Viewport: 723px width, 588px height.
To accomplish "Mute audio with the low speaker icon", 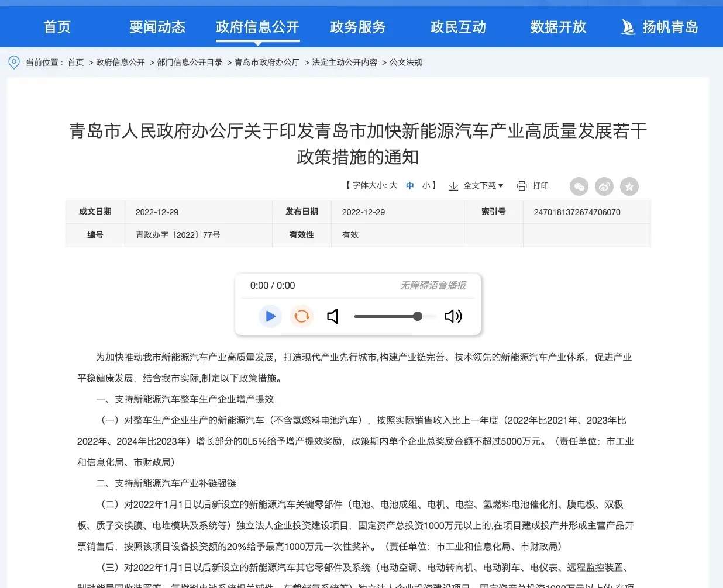I will (x=333, y=316).
